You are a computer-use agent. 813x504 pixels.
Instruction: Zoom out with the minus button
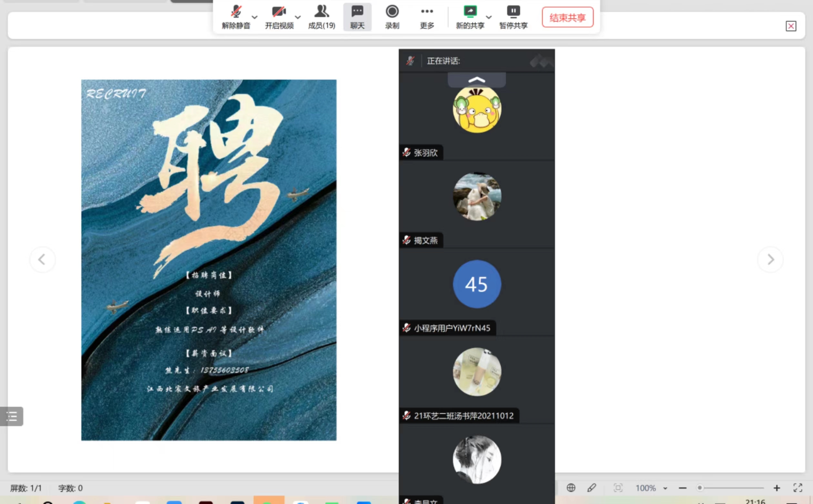click(x=682, y=488)
